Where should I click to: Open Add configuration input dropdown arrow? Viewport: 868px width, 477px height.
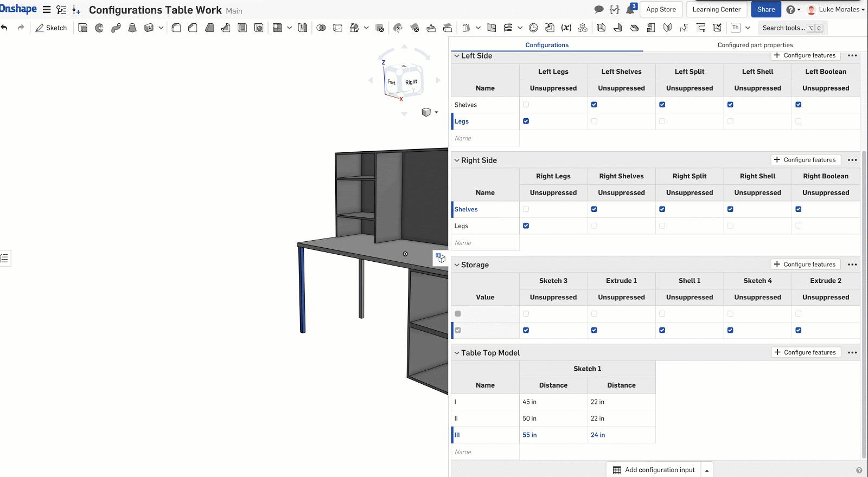[707, 470]
